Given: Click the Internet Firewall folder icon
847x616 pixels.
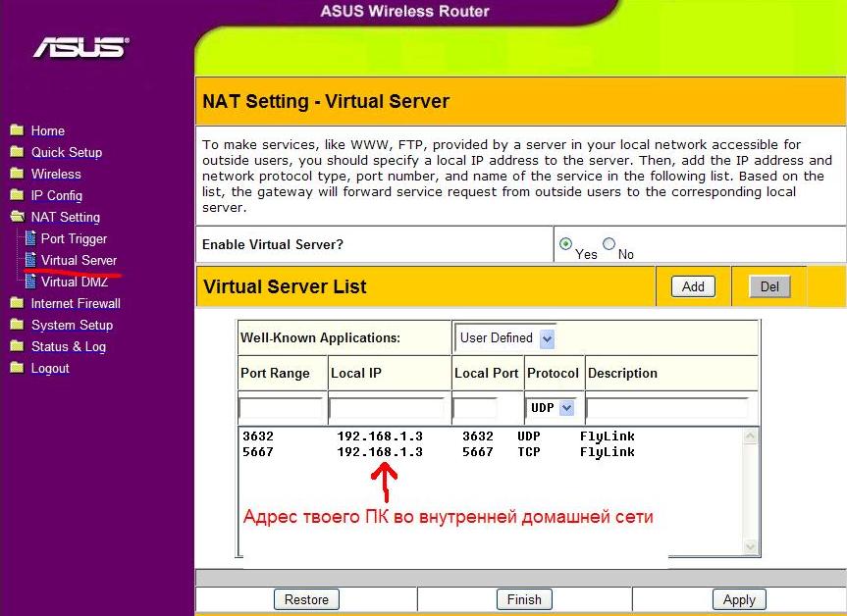Looking at the screenshot, I should pyautogui.click(x=16, y=303).
